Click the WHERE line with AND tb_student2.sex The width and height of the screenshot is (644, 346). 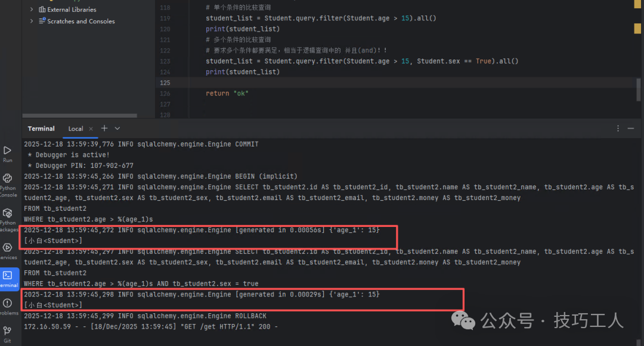pos(141,283)
